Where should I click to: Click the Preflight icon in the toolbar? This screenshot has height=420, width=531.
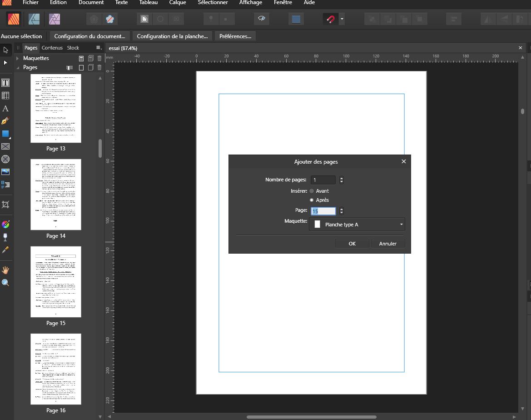tap(262, 19)
